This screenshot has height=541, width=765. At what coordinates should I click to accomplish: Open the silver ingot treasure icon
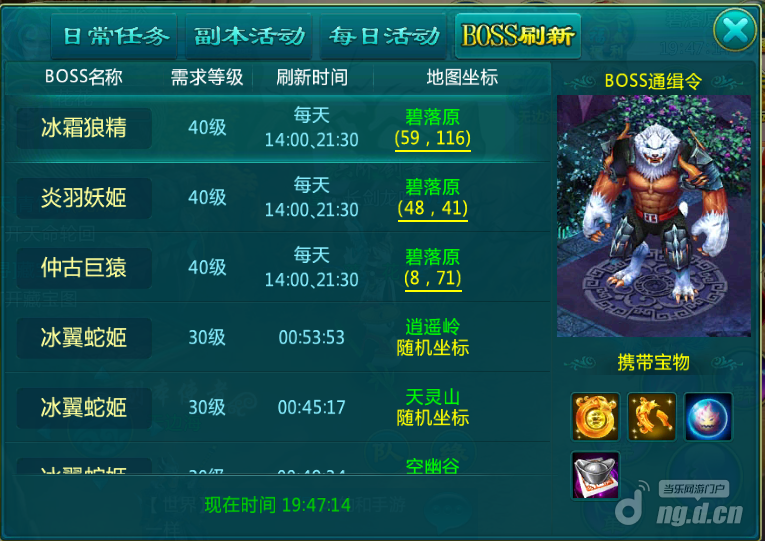595,475
